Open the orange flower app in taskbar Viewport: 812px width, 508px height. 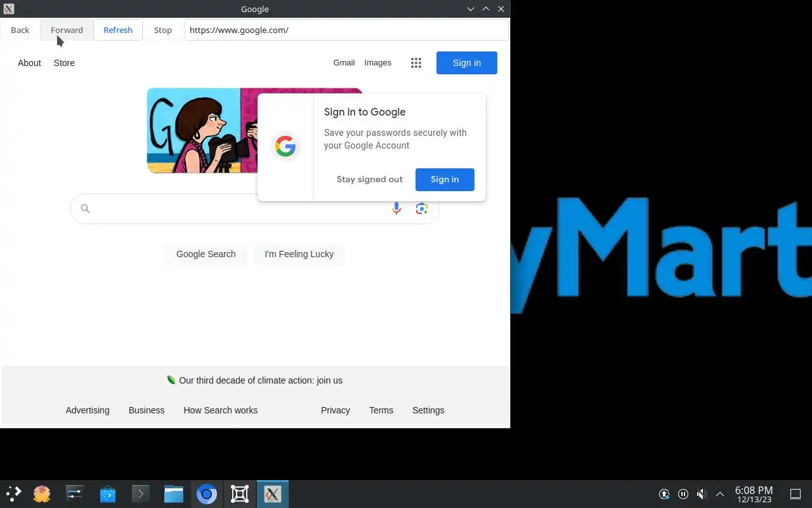42,494
